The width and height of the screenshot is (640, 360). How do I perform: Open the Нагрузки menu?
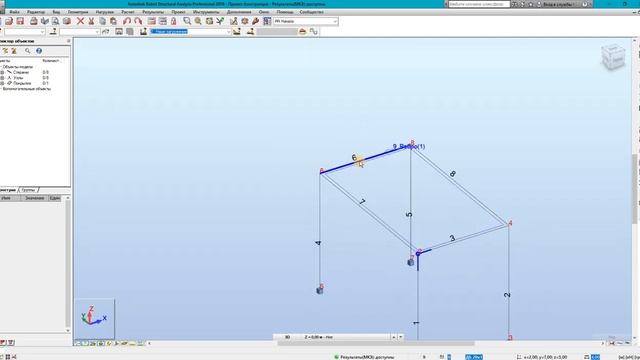coord(104,12)
